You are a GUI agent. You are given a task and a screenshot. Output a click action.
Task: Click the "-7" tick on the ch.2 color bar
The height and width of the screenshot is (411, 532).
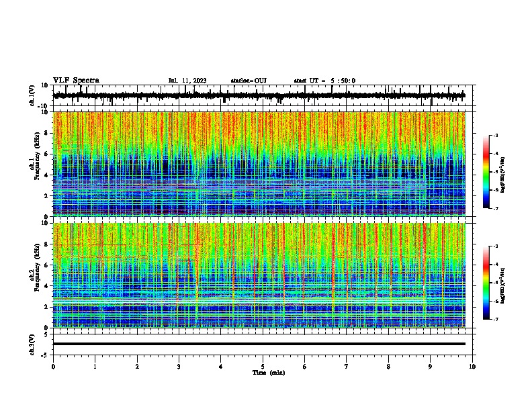click(496, 319)
